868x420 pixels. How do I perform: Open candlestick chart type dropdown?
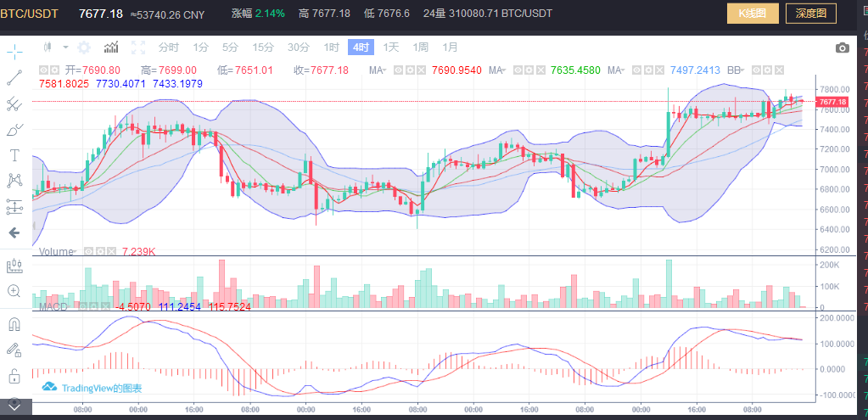click(54, 48)
